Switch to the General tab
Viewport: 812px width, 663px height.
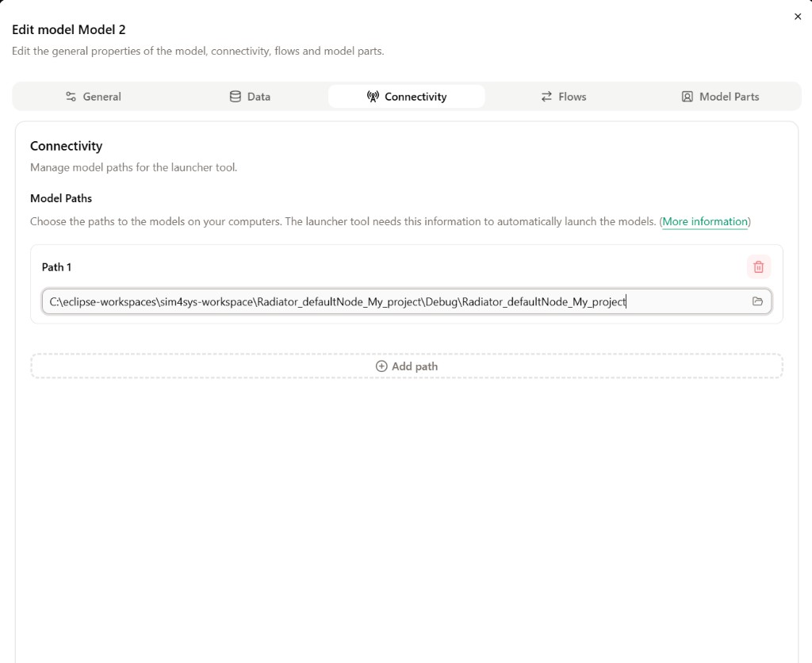pos(94,96)
